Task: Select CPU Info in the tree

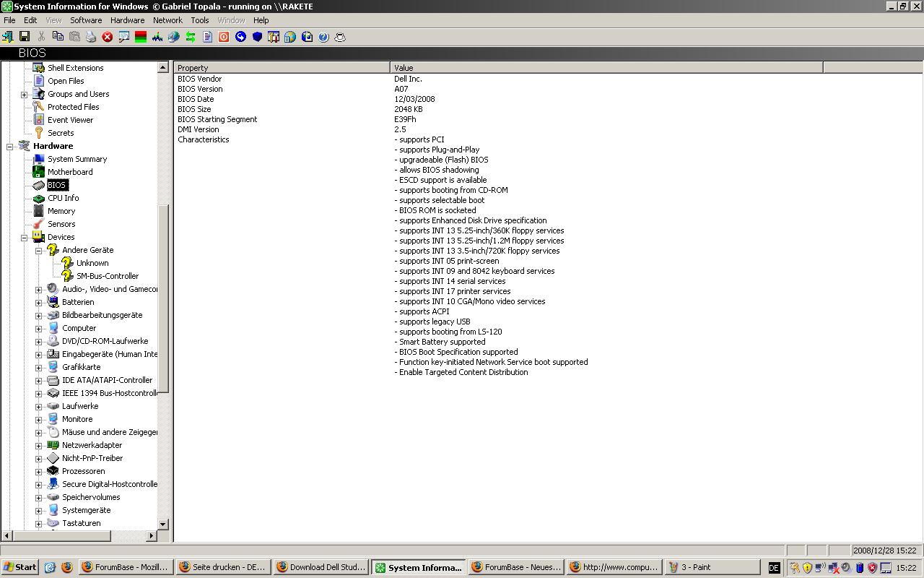Action: coord(64,198)
